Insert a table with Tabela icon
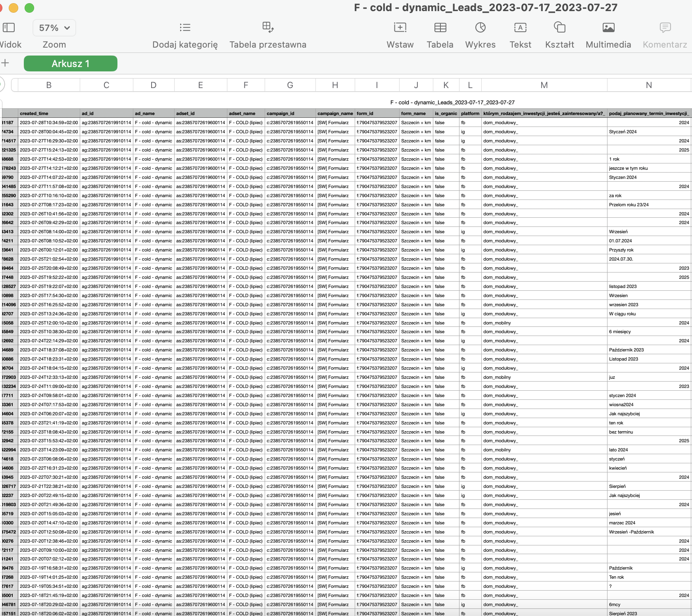 (x=440, y=27)
